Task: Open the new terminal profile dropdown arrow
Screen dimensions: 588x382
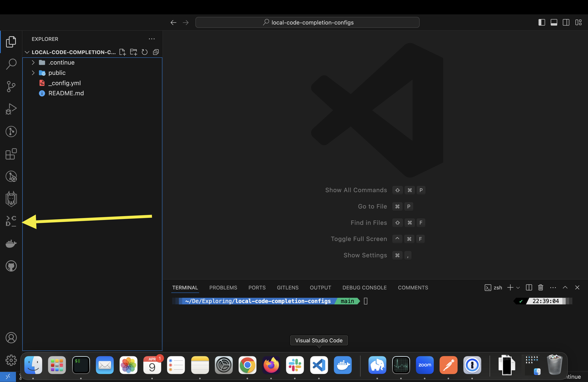Action: pyautogui.click(x=518, y=288)
